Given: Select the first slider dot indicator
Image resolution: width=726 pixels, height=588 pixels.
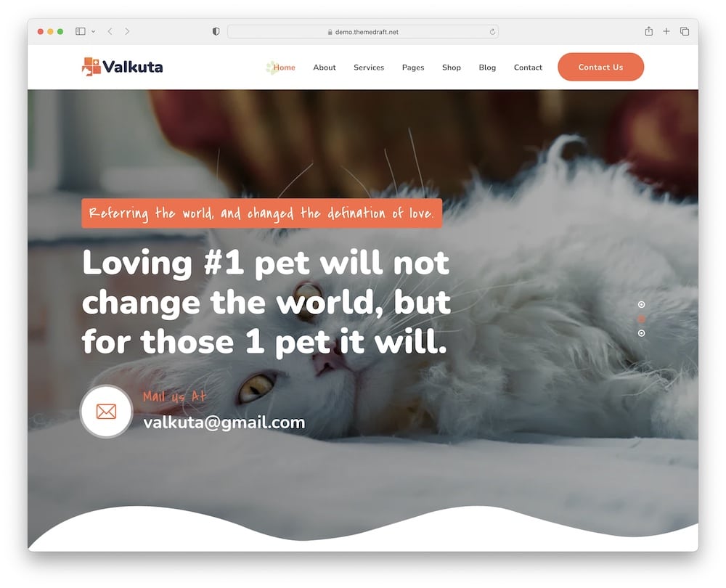Looking at the screenshot, I should click(641, 304).
